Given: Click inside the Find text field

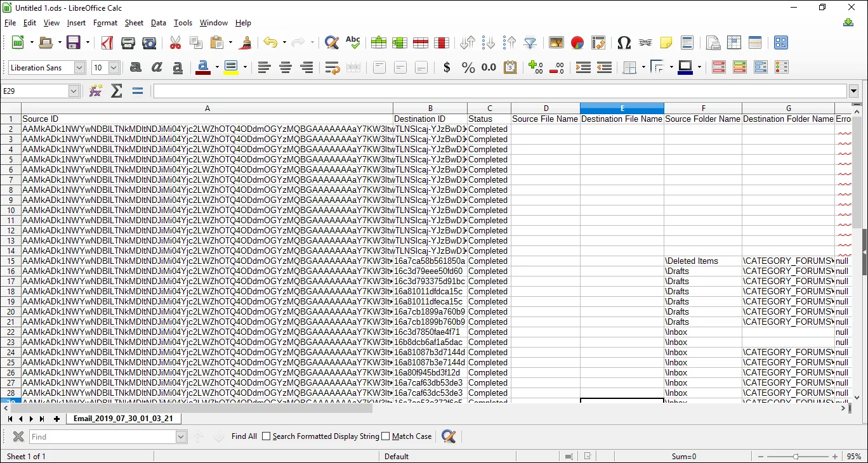Looking at the screenshot, I should tap(102, 436).
